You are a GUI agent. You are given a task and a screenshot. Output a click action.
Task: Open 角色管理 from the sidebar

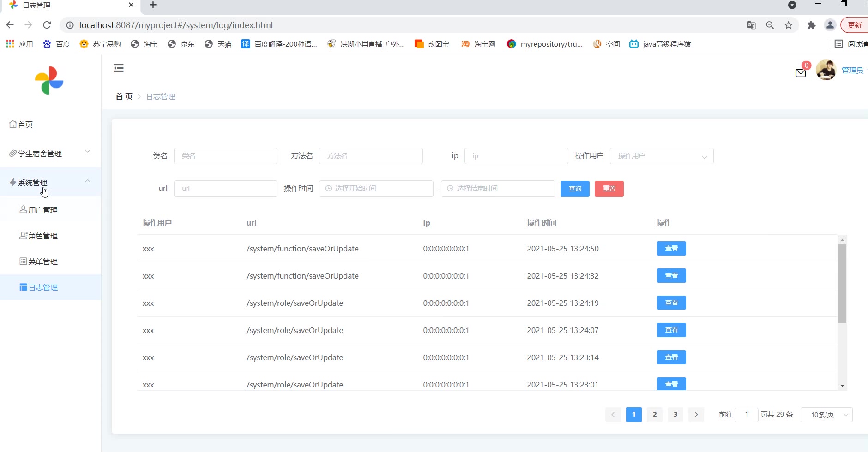(x=43, y=236)
